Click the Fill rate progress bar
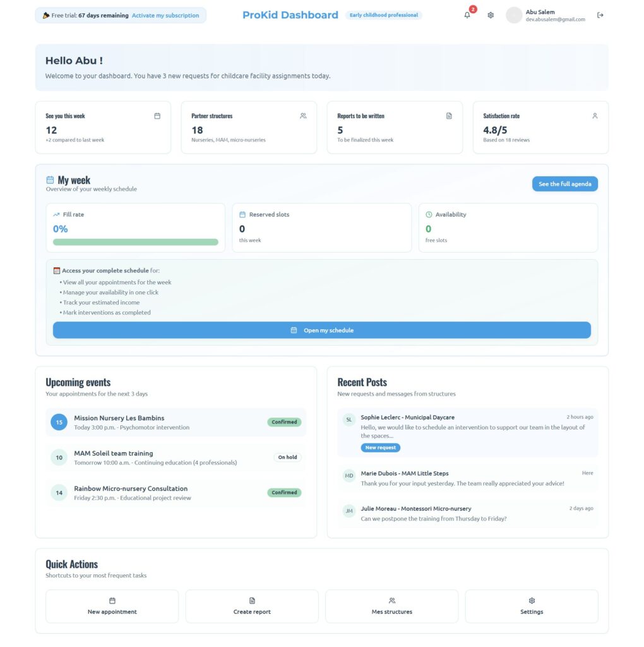The width and height of the screenshot is (644, 647). coord(136,242)
